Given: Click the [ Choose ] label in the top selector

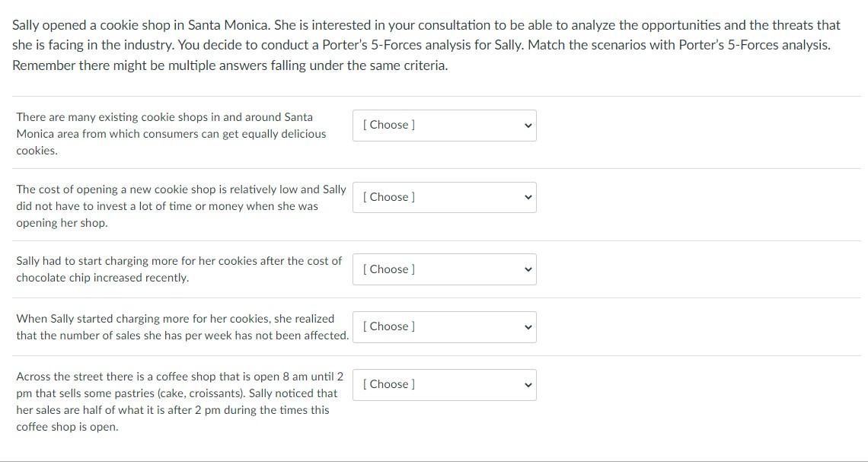Looking at the screenshot, I should 388,124.
